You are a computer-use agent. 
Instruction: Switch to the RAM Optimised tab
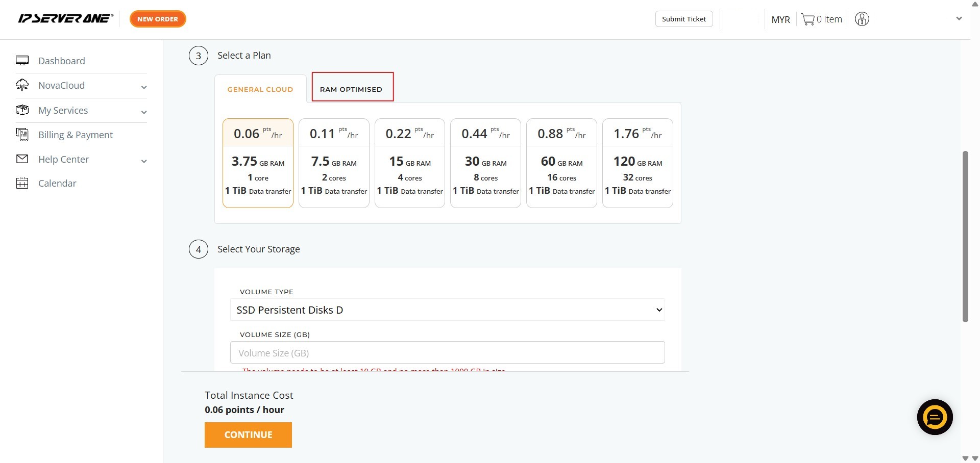pos(351,89)
